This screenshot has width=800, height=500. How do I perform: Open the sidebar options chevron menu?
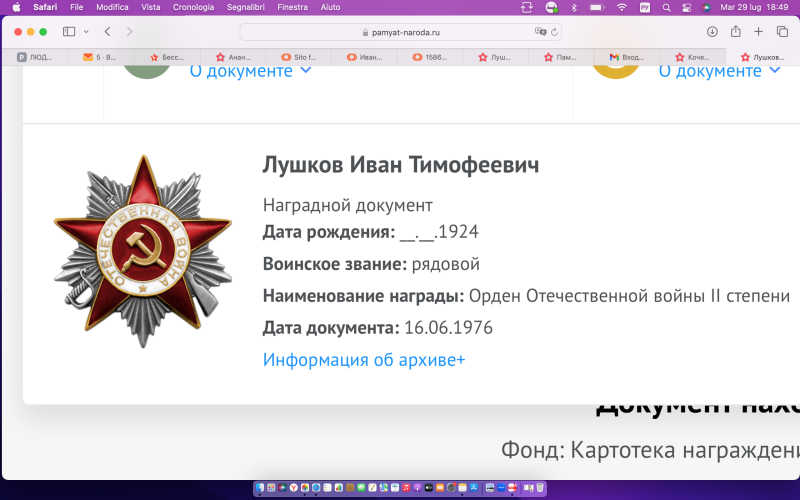(86, 32)
